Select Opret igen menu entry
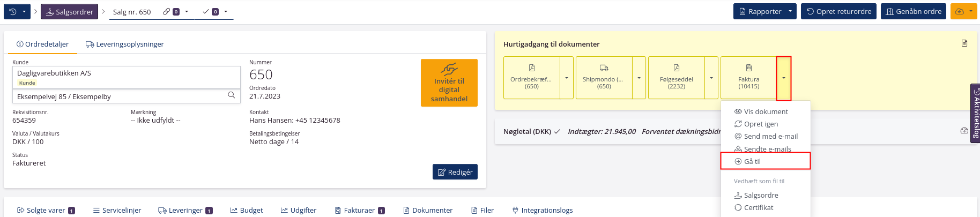980x217 pixels. (x=766, y=124)
